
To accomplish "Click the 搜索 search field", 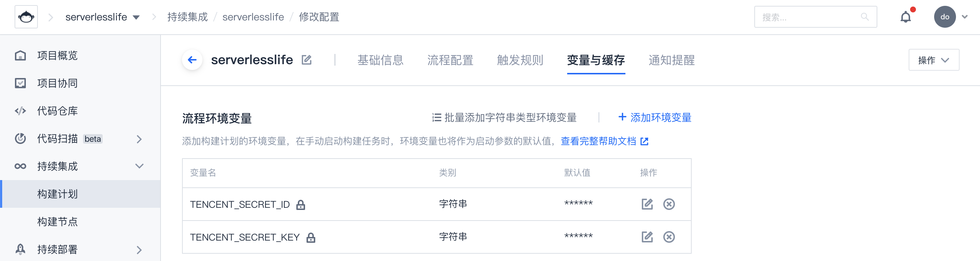I will (810, 17).
